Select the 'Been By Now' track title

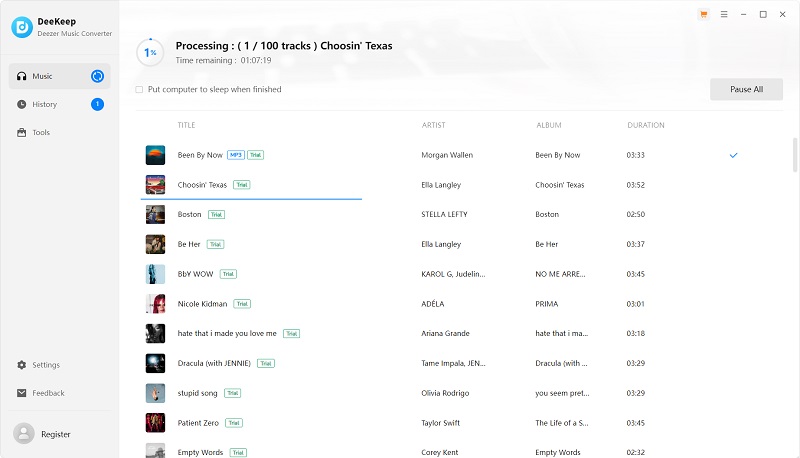(x=200, y=155)
